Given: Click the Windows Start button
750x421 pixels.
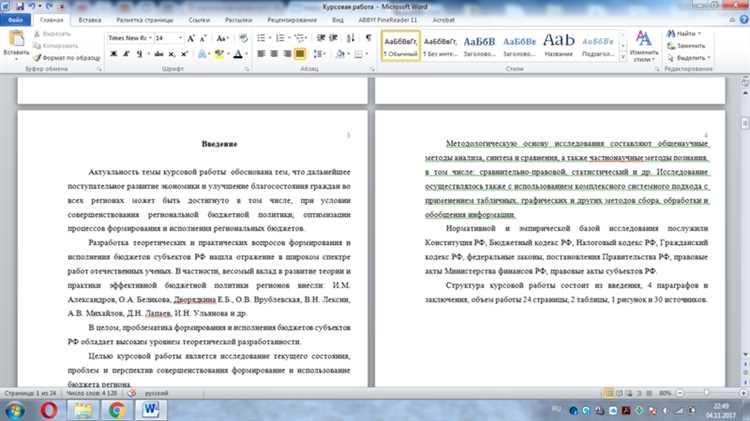Looking at the screenshot, I should click(14, 410).
